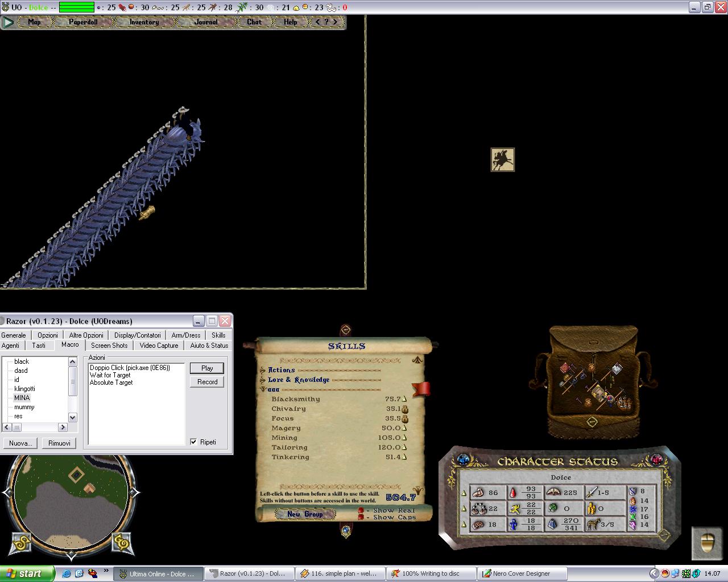Open the Map menu button
The height and width of the screenshot is (582, 728).
tap(34, 22)
